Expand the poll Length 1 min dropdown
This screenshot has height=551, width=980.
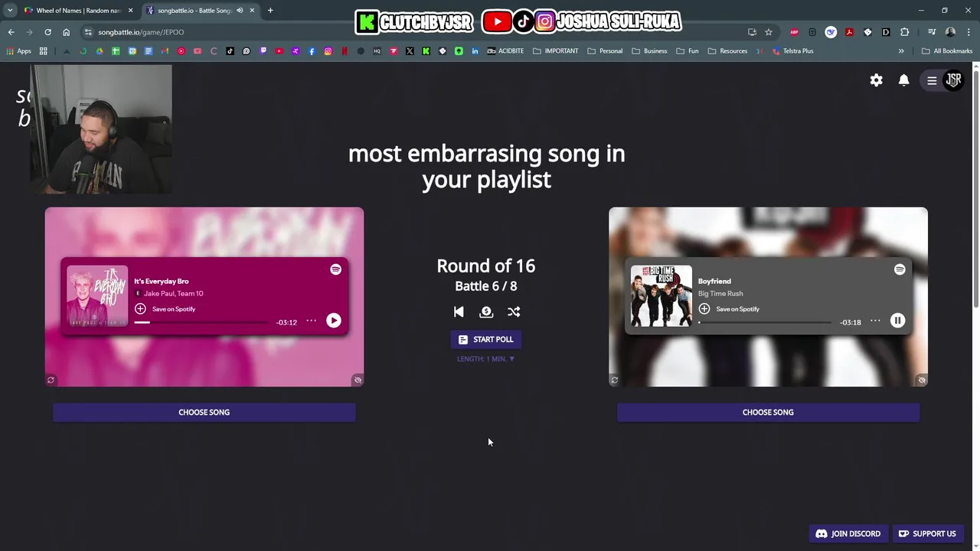click(486, 359)
